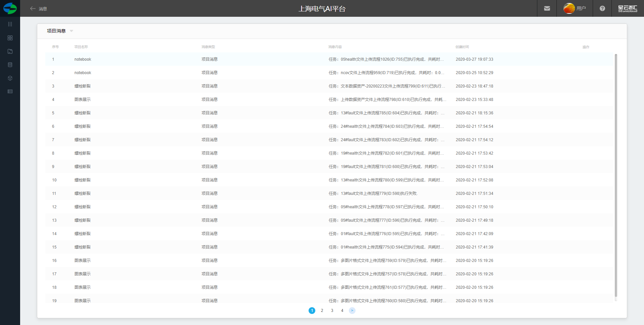Click 图表展示 in row 16

pyautogui.click(x=83, y=261)
